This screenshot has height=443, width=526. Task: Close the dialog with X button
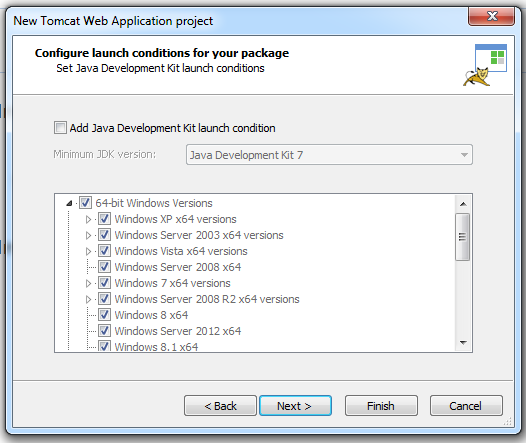click(491, 16)
